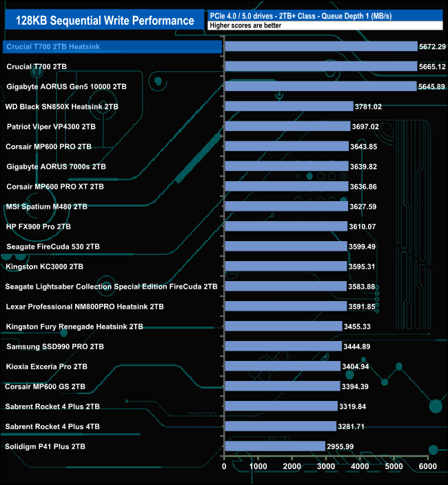The width and height of the screenshot is (448, 485).
Task: Click the 4000 axis label
Action: pyautogui.click(x=360, y=466)
